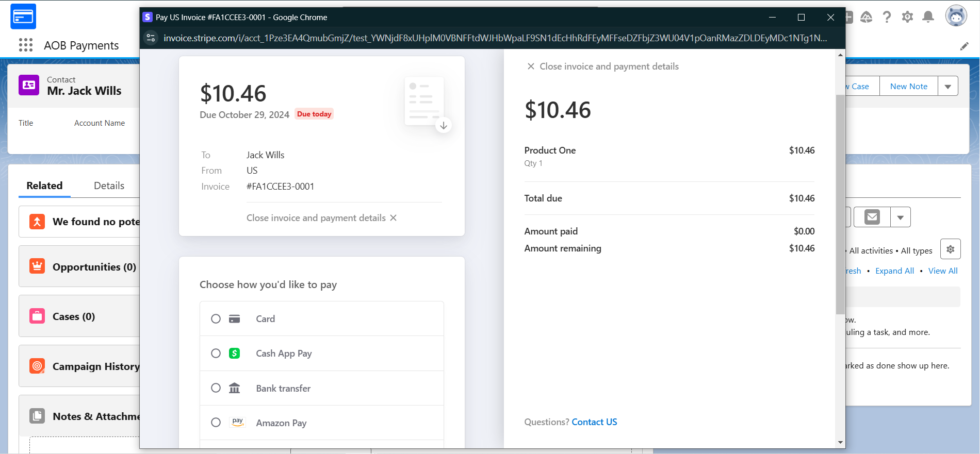The width and height of the screenshot is (980, 454).
Task: Open Salesforce Help question mark icon
Action: pyautogui.click(x=887, y=17)
